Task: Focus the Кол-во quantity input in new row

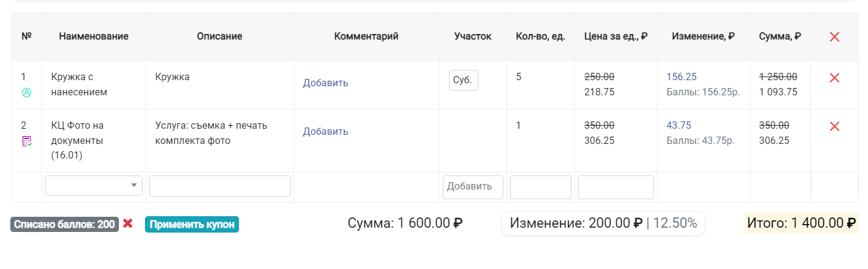Action: pyautogui.click(x=540, y=187)
